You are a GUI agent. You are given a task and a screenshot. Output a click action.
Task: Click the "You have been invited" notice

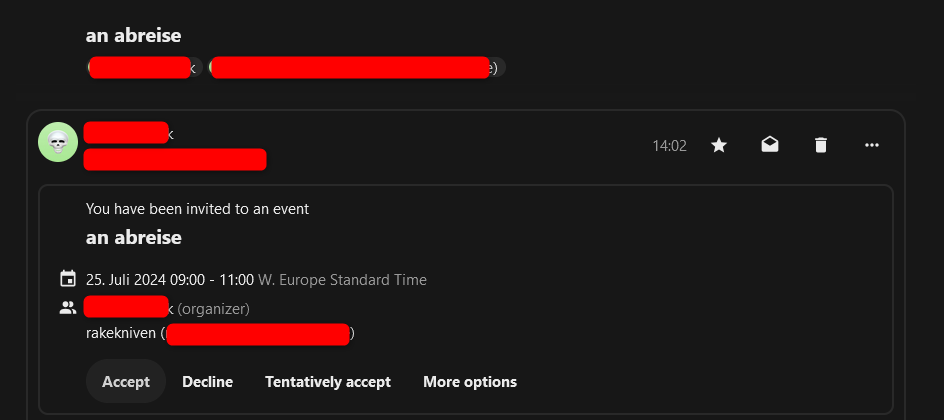pos(197,209)
